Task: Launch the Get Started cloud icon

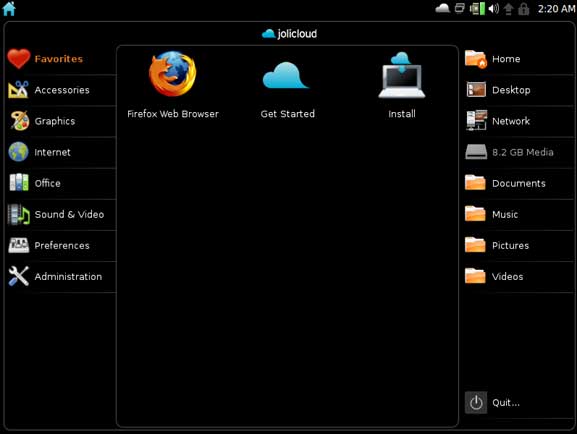Action: 286,75
